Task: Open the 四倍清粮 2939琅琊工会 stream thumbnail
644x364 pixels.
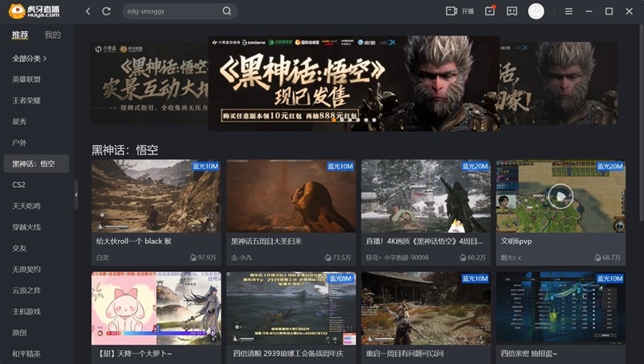Action: point(291,308)
